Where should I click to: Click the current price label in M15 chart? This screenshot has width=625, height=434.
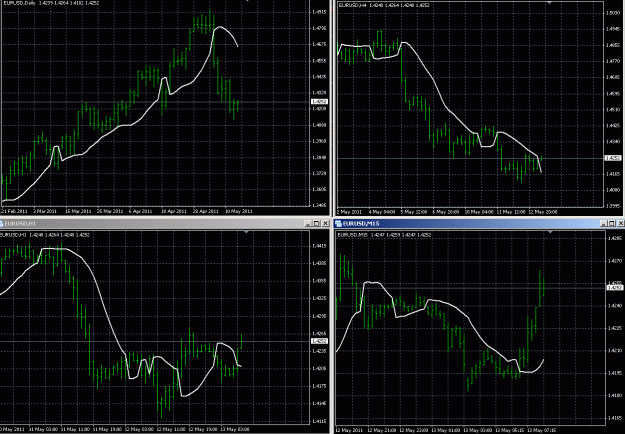614,287
